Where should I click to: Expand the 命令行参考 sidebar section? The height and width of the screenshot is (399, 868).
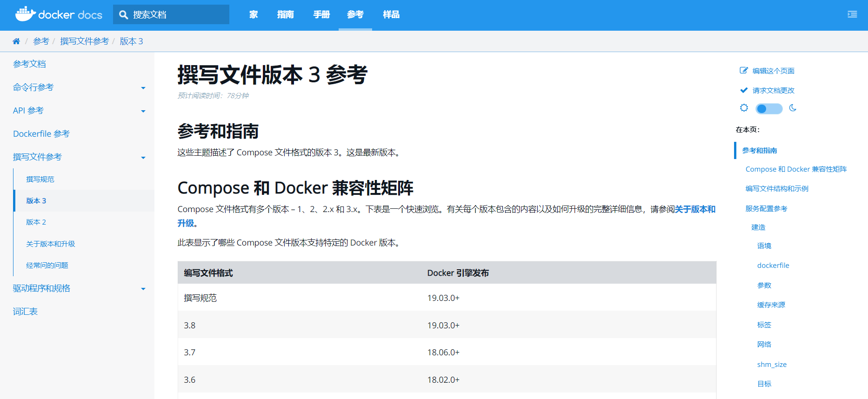[x=143, y=88]
